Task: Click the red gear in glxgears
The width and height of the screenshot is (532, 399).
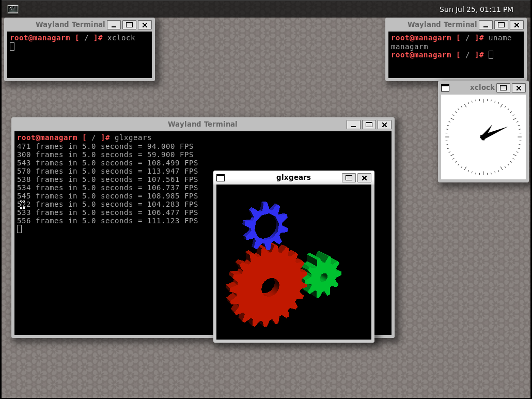Action: tap(266, 286)
